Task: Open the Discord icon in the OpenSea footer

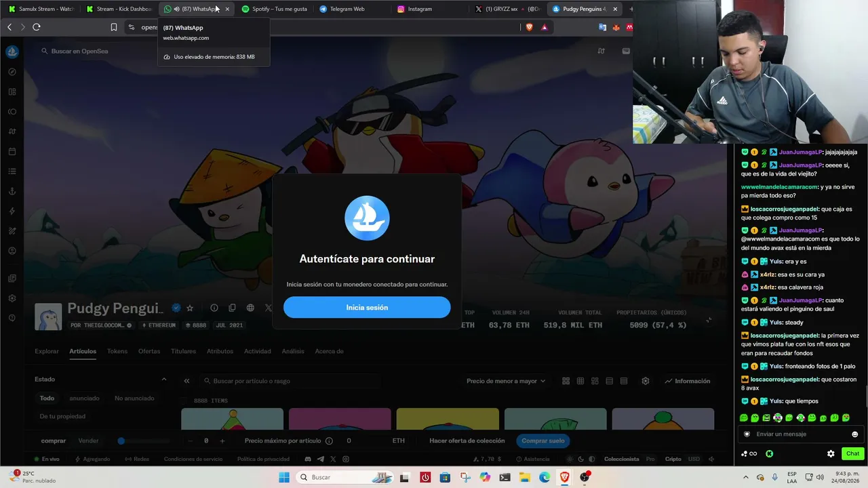Action: click(308, 459)
